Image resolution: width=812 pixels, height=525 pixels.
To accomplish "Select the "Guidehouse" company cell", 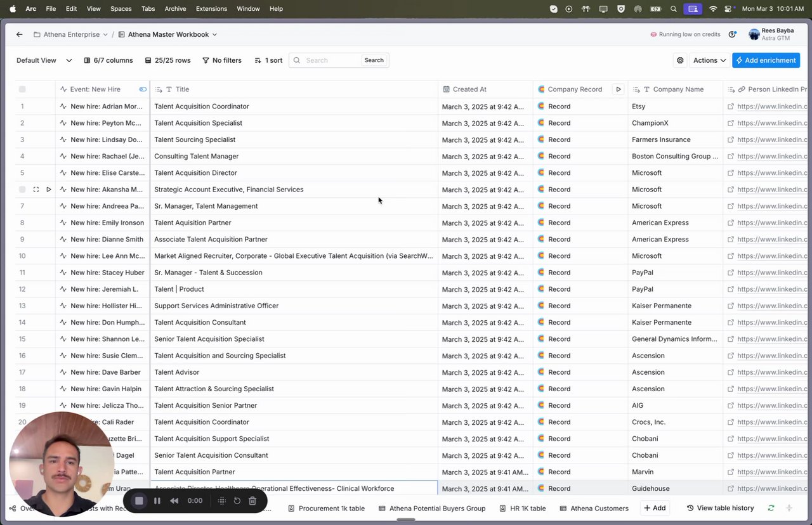I will [x=675, y=489].
